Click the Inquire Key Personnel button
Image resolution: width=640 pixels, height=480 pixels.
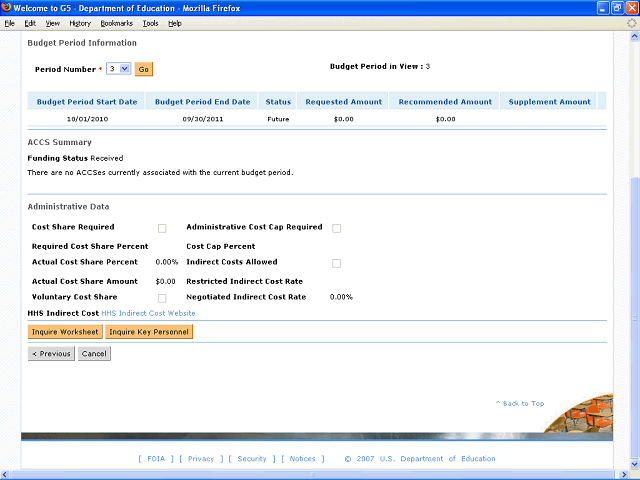[149, 332]
